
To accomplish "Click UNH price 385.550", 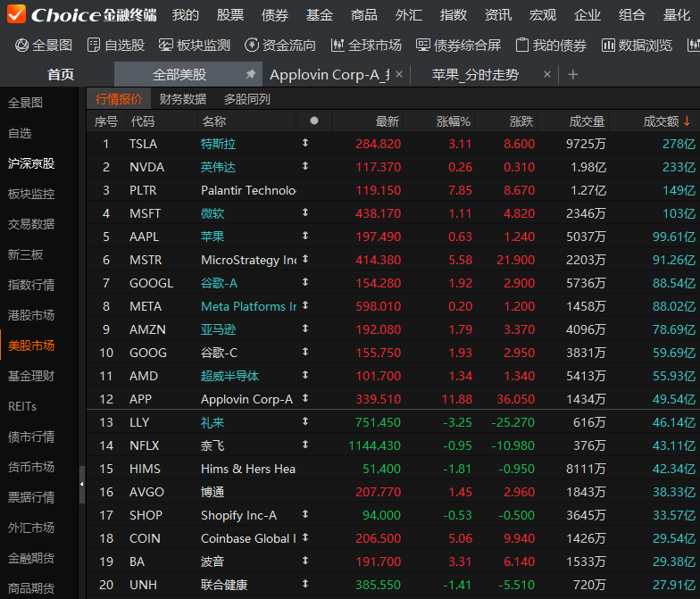I will pos(378,585).
